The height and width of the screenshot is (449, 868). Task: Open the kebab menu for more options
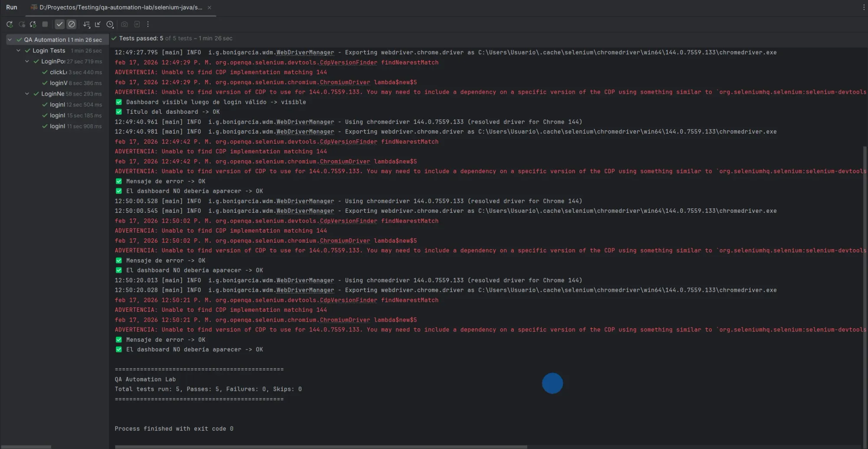pos(148,24)
